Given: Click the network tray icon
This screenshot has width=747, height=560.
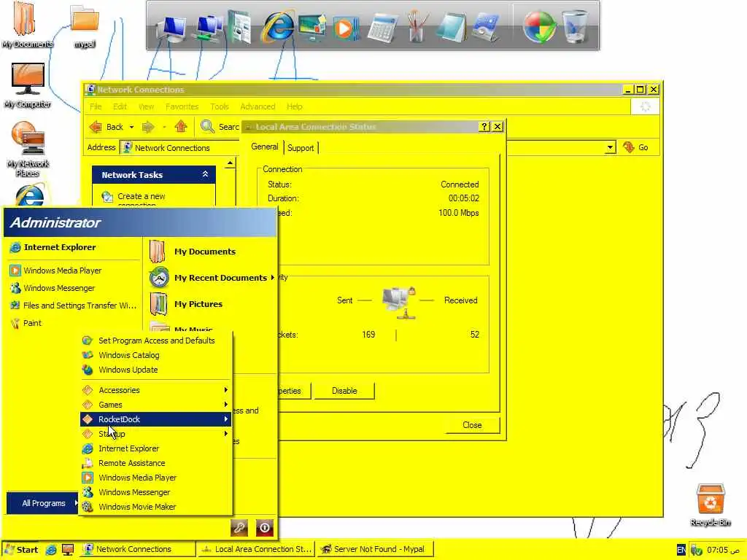Looking at the screenshot, I should (697, 550).
